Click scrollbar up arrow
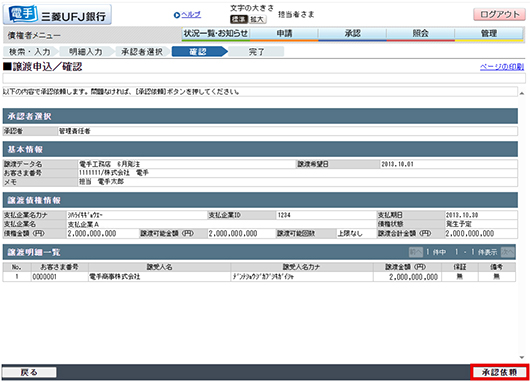This screenshot has width=530, height=382. [522, 93]
